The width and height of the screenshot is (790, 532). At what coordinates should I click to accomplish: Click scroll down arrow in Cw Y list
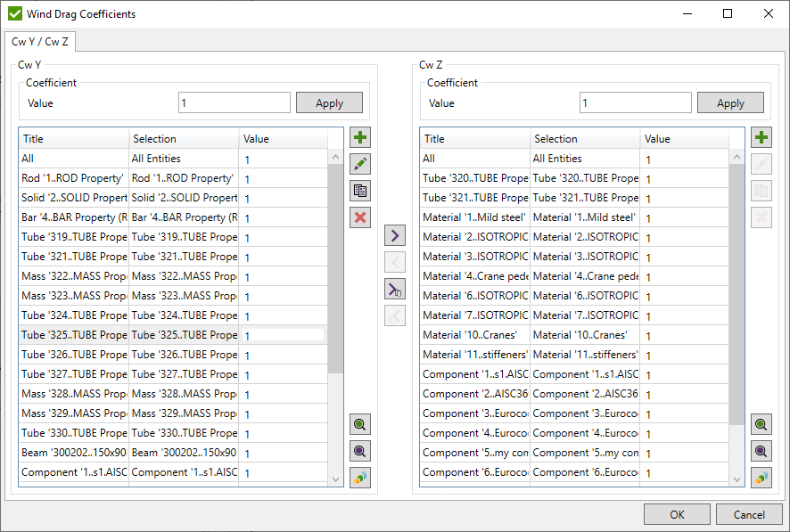point(336,479)
